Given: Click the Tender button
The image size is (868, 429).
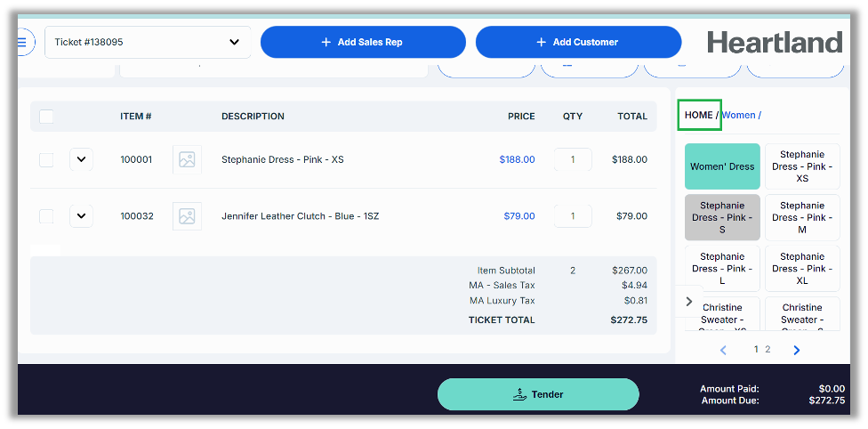Looking at the screenshot, I should [x=538, y=394].
